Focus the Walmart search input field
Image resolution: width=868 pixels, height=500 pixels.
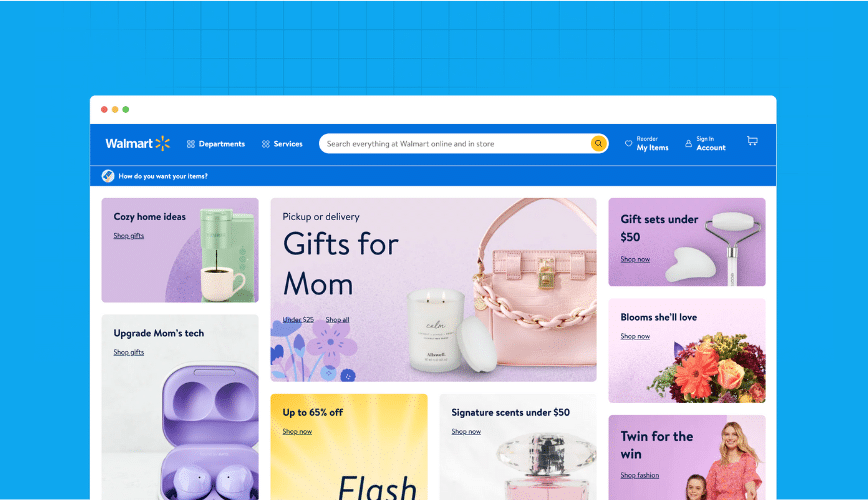(x=457, y=143)
